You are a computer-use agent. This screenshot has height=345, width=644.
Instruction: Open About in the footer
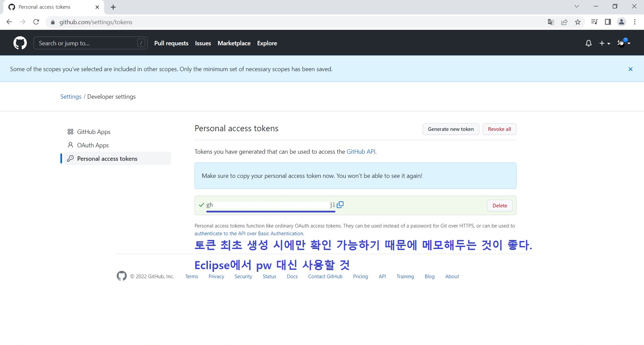coord(452,277)
